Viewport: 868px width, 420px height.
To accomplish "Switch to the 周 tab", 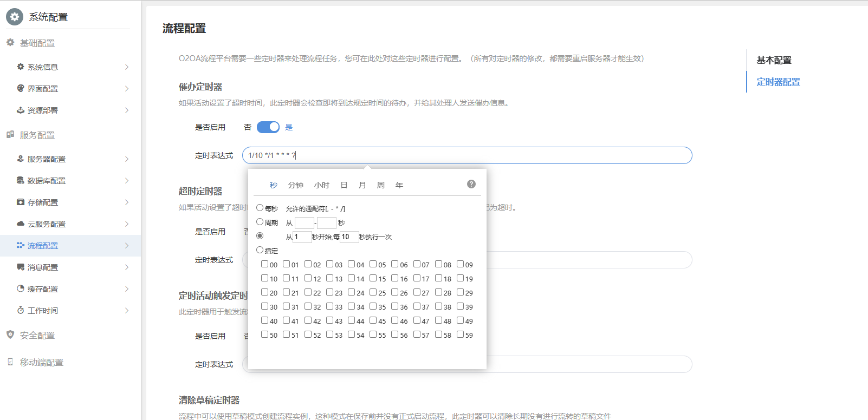I will (381, 185).
